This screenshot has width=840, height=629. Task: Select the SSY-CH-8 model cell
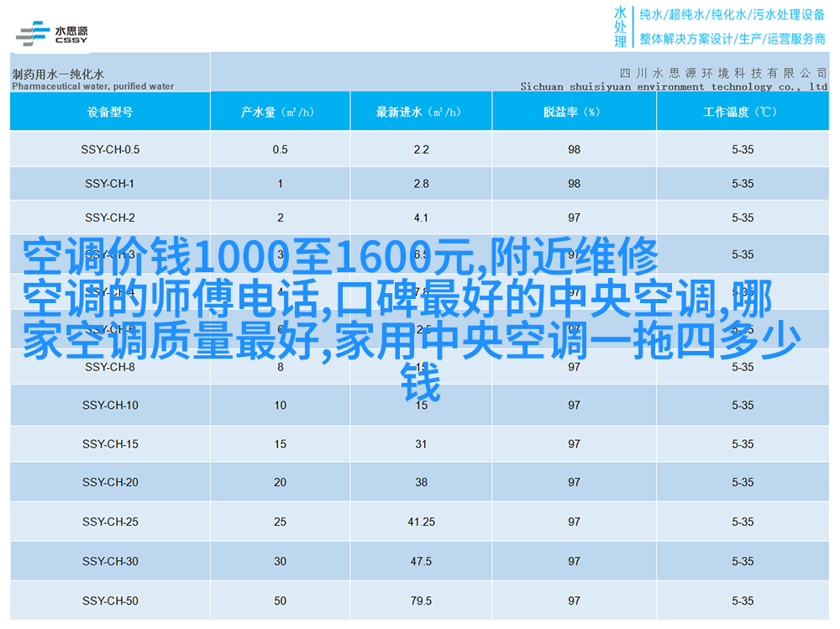[x=110, y=367]
